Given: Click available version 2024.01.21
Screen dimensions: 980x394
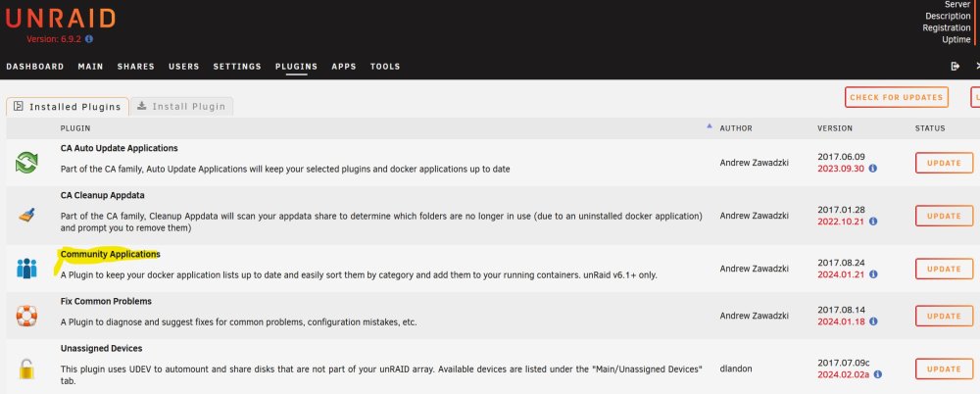Looking at the screenshot, I should click(841, 273).
